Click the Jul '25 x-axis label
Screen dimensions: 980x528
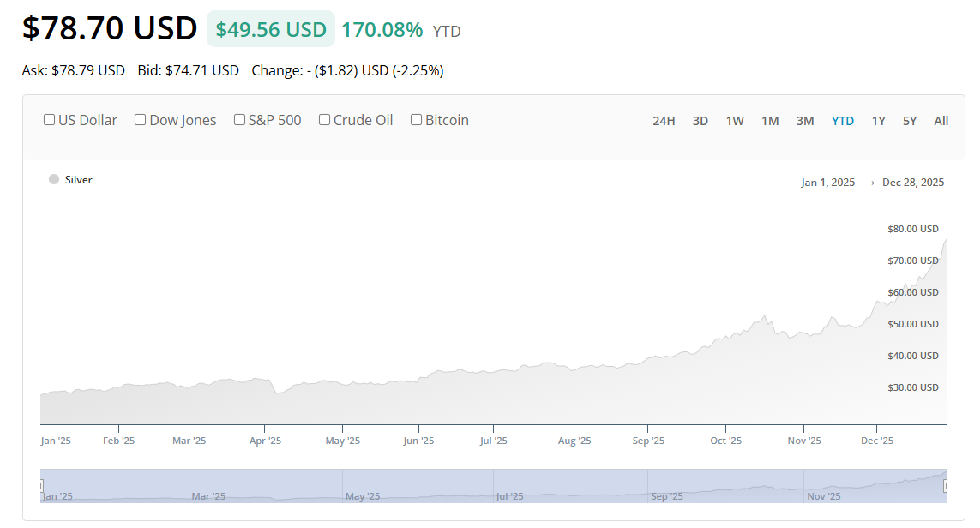(494, 441)
